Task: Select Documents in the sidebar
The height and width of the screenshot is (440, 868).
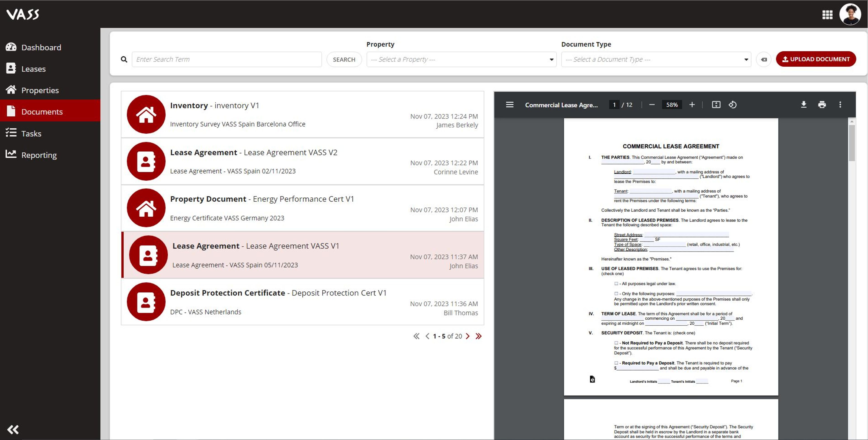Action: pos(50,111)
